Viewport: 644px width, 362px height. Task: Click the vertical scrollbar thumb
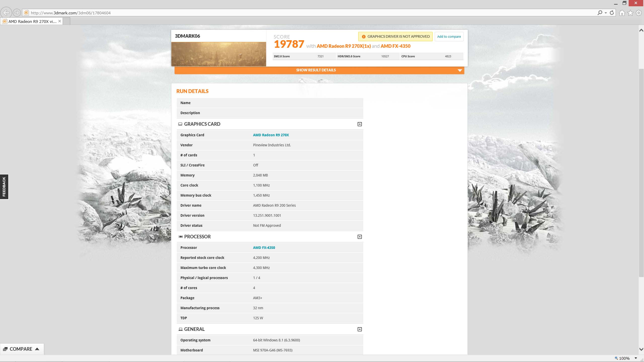pos(641,172)
